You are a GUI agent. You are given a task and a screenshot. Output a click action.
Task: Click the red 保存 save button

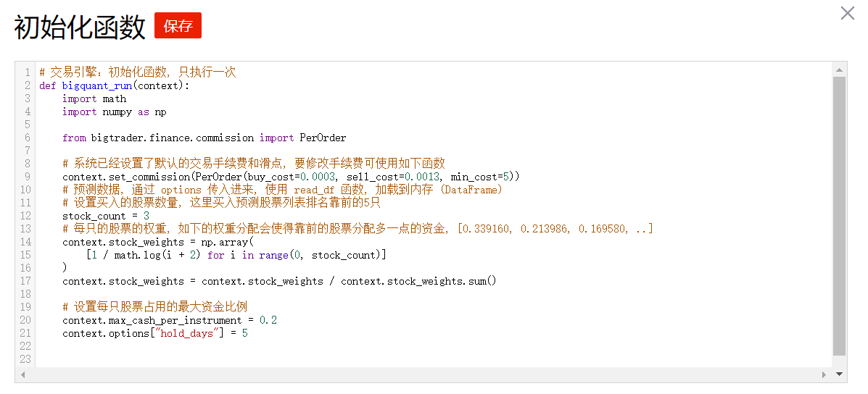click(178, 26)
